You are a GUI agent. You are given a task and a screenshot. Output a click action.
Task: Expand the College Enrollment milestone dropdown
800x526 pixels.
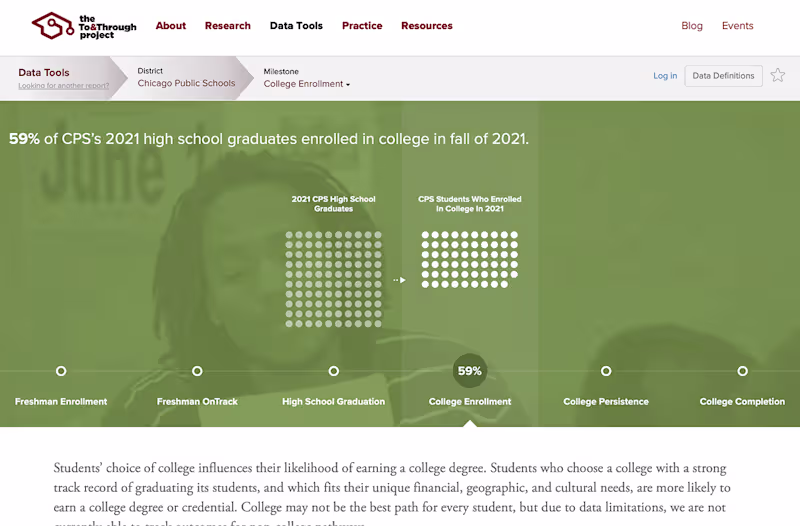tap(307, 84)
